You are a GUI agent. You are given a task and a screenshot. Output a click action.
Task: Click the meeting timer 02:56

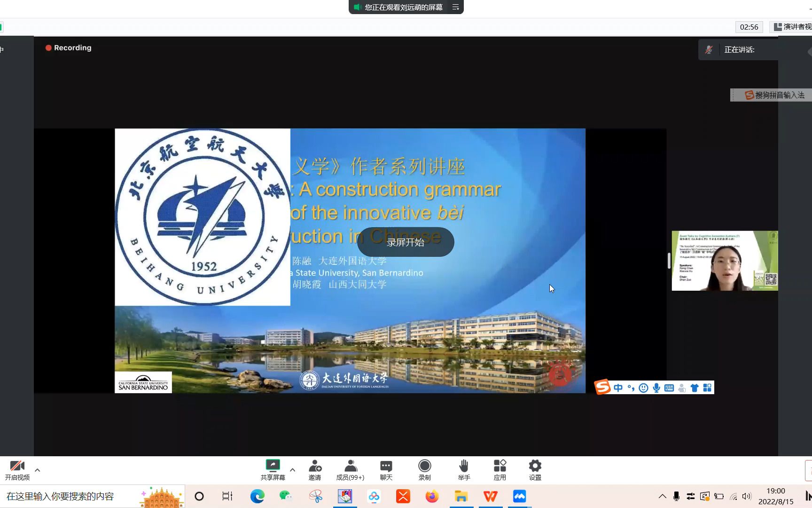coord(749,27)
